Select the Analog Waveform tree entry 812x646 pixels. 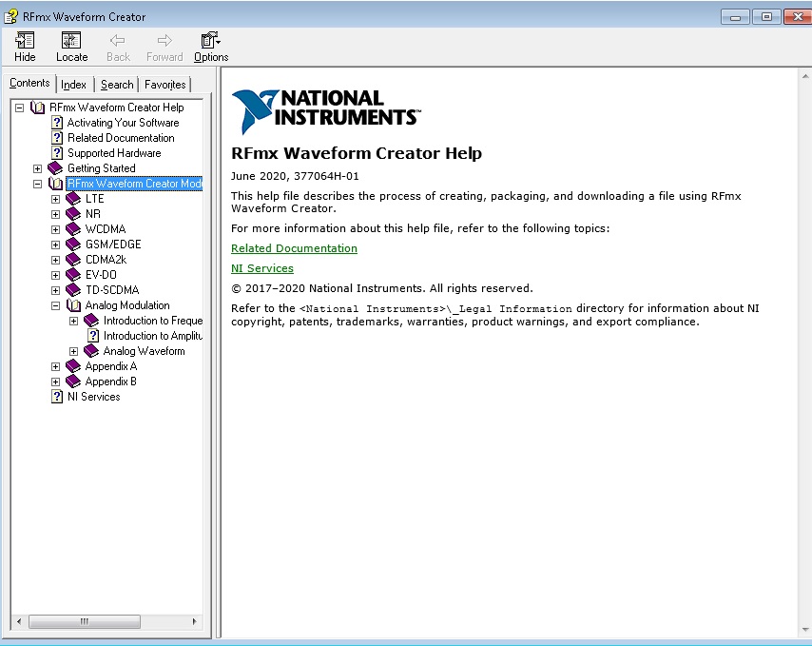pyautogui.click(x=144, y=351)
